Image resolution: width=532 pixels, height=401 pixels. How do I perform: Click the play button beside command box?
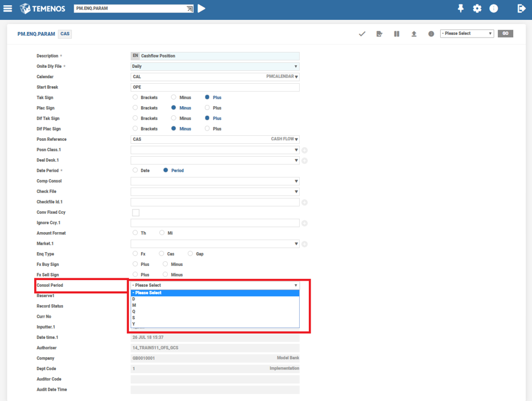[201, 9]
